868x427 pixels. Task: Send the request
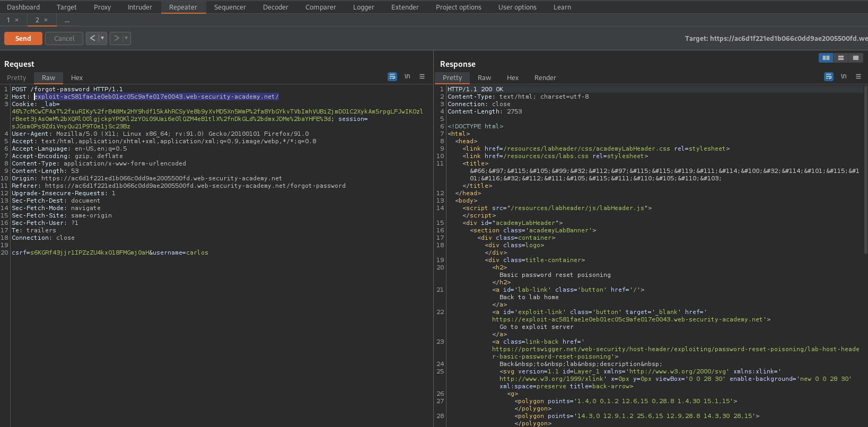click(23, 38)
